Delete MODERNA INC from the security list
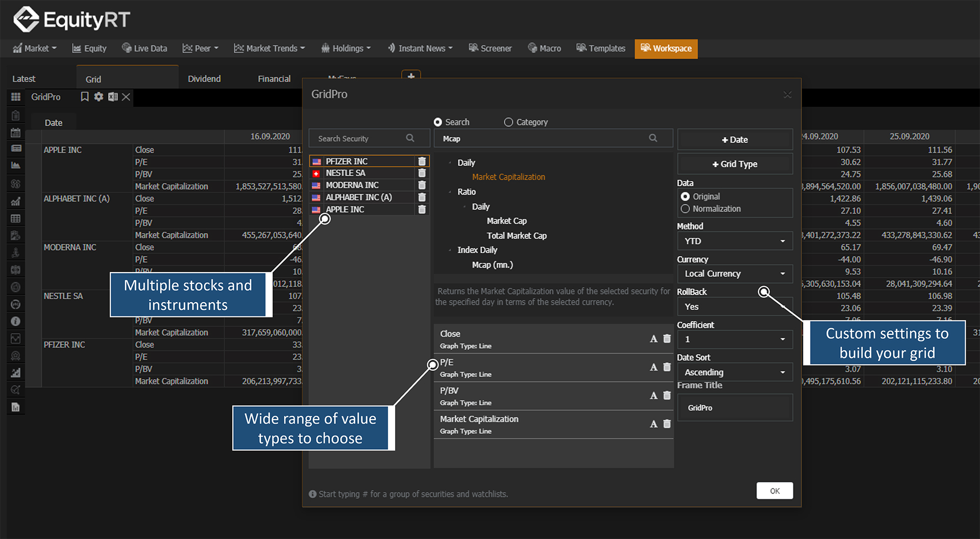Viewport: 980px width, 539px height. (422, 185)
